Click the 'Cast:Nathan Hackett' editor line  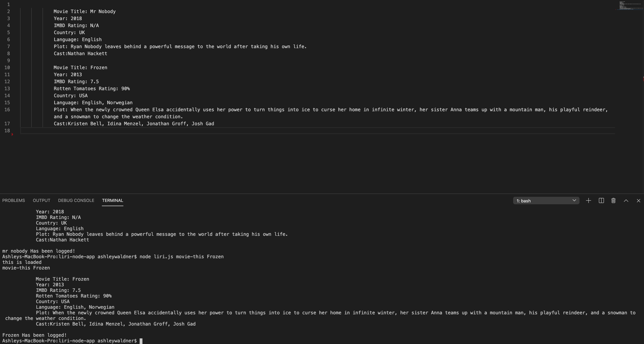[80, 54]
